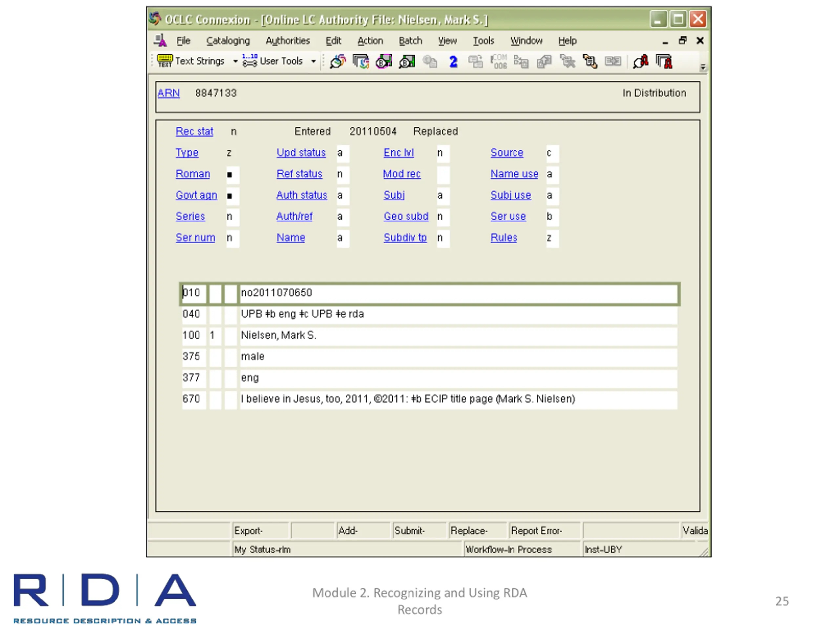Screen dimensions: 840x630
Task: Click the first indicator of field 100
Action: 215,336
